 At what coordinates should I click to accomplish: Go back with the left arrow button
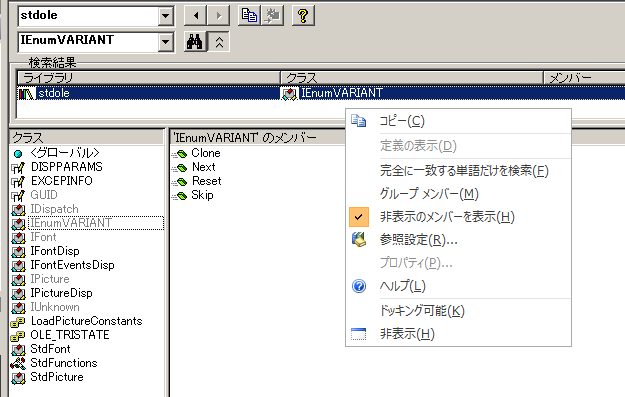pos(195,16)
